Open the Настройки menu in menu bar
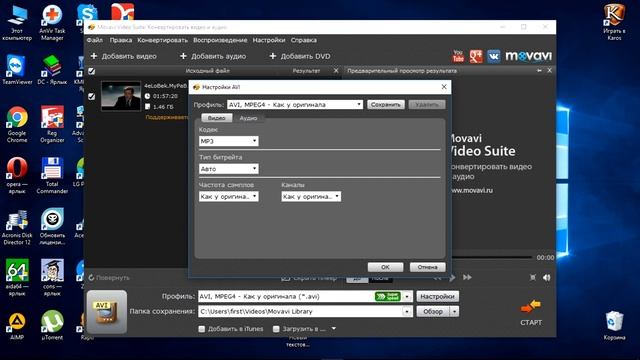Viewport: 640px width, 360px height. pos(269,40)
